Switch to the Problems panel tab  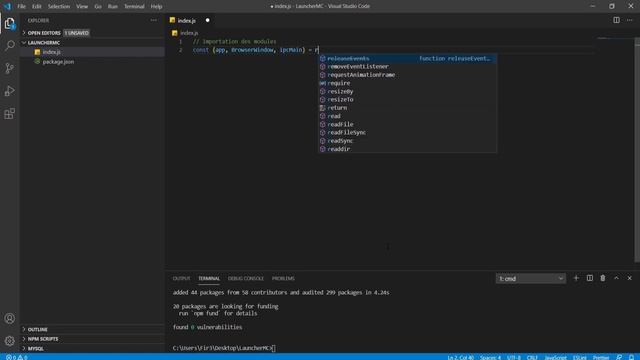click(x=283, y=278)
